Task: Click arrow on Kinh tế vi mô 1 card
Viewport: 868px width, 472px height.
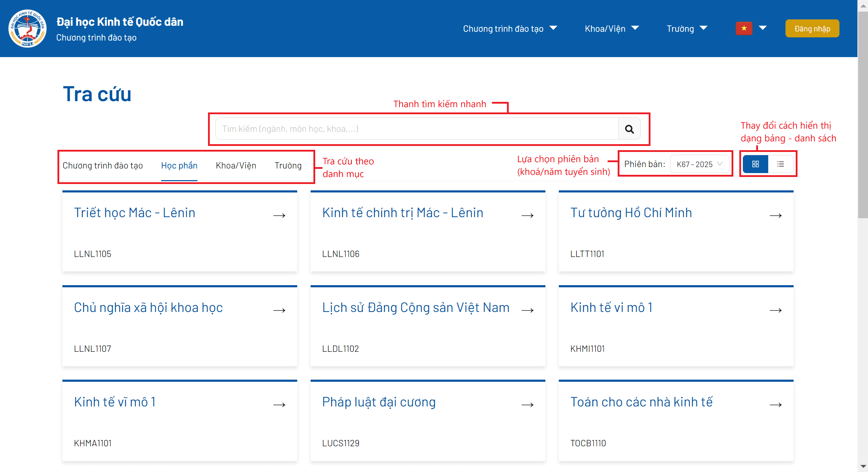Action: tap(776, 310)
